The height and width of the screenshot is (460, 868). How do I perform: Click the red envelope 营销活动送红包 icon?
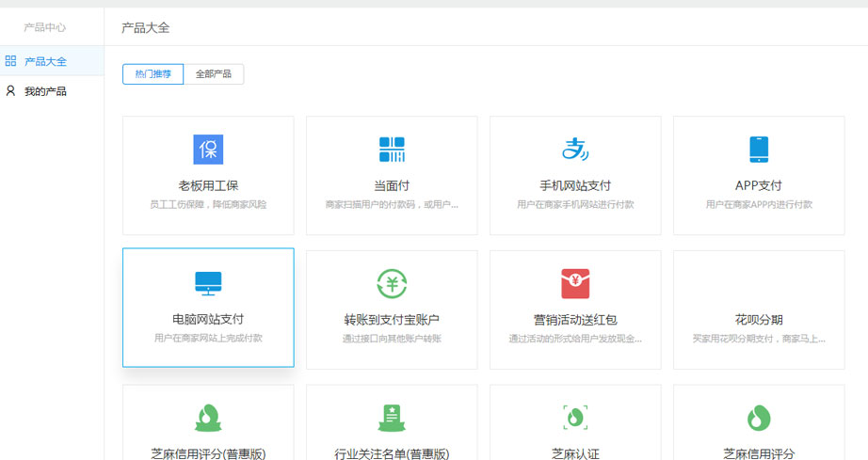[x=575, y=283]
